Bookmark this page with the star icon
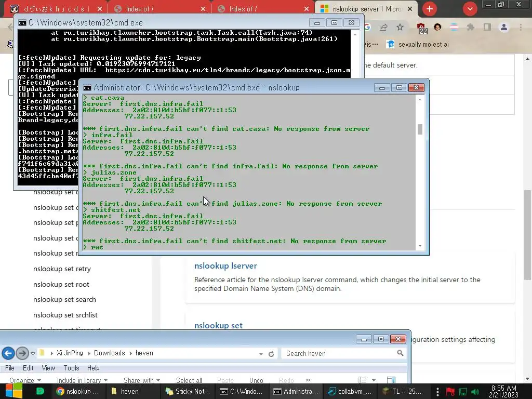The image size is (532, 399). [400, 27]
